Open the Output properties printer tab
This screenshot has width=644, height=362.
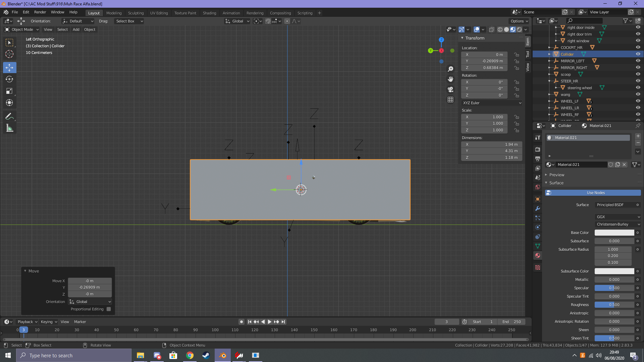coord(538,159)
